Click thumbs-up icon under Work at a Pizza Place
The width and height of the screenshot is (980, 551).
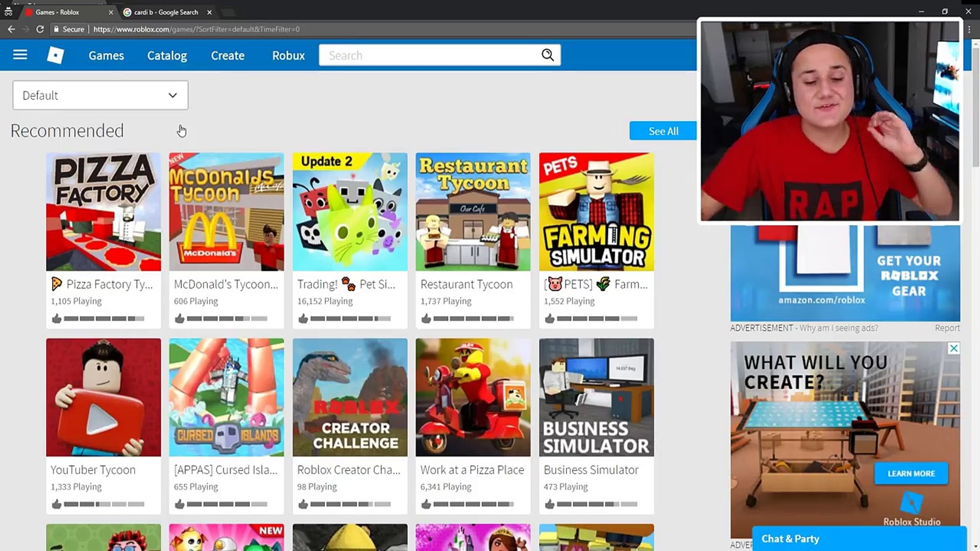426,505
